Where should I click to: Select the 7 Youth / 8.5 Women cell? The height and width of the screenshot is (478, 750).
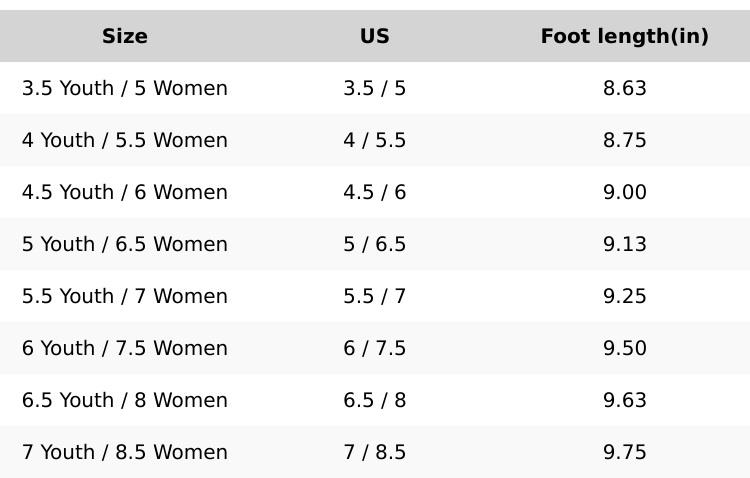[125, 453]
